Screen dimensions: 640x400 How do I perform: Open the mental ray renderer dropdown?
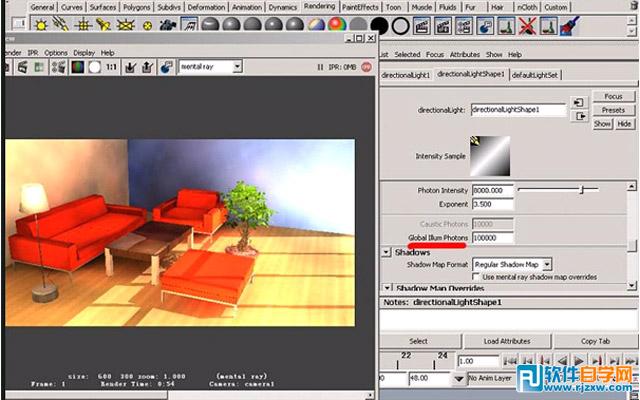pyautogui.click(x=209, y=67)
